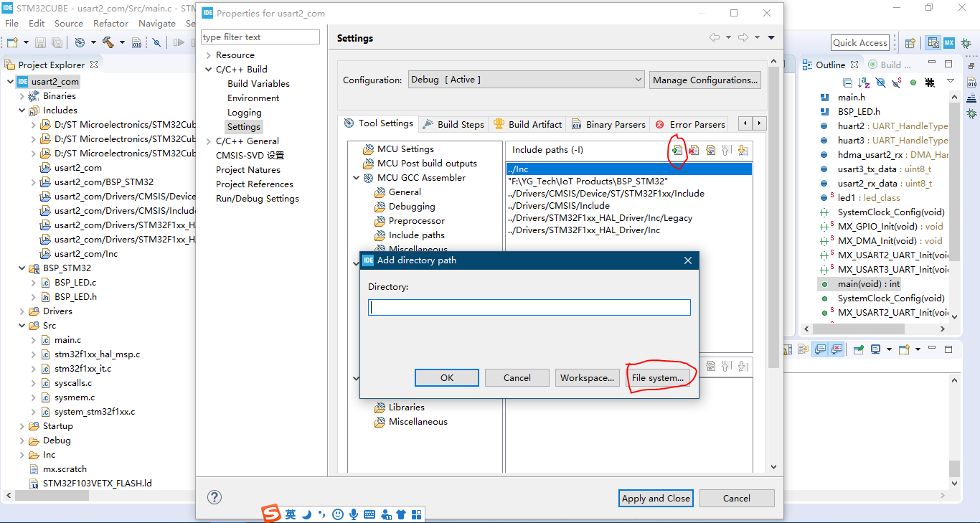Click the build target compass icon

tap(80, 43)
